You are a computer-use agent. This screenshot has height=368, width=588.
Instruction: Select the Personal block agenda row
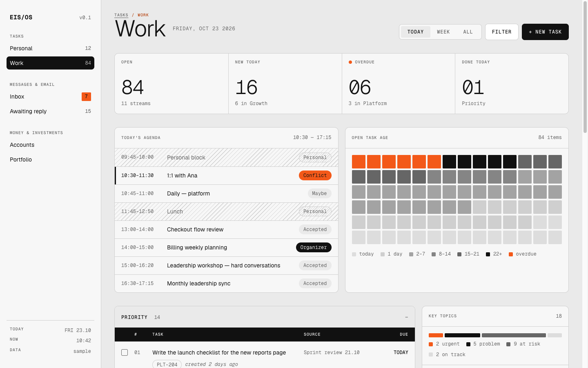click(226, 157)
